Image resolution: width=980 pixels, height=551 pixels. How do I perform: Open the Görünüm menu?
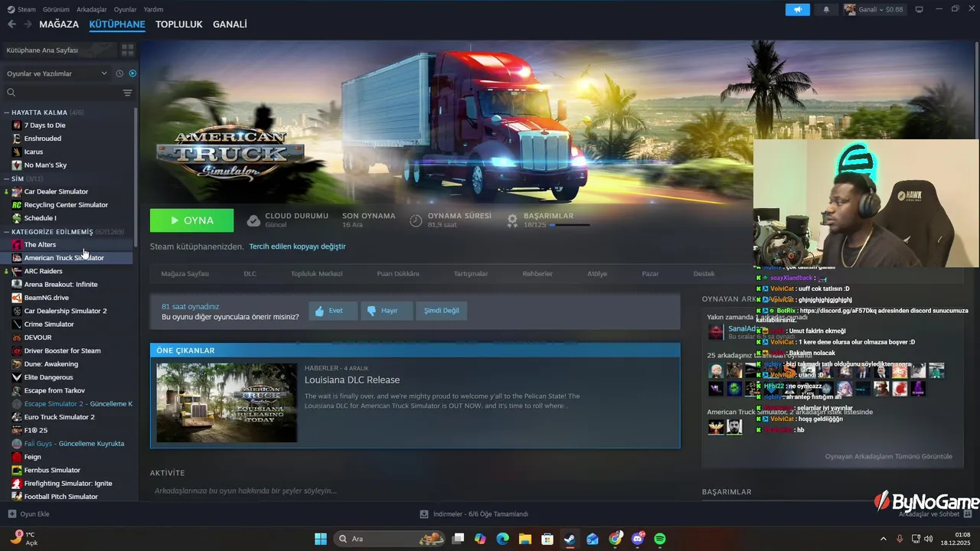(56, 9)
